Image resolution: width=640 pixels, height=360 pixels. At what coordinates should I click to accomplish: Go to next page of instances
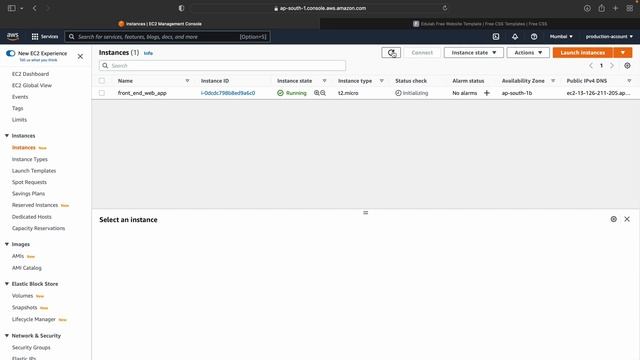coord(612,66)
